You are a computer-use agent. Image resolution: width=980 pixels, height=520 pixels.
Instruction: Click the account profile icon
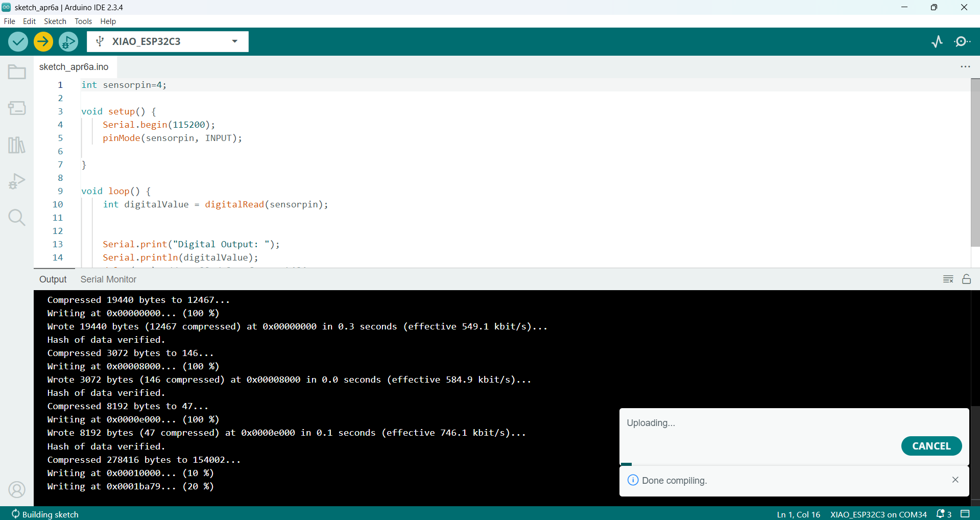(17, 490)
